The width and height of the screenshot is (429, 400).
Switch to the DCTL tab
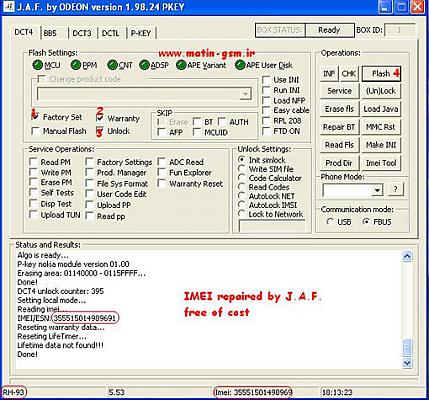[110, 33]
